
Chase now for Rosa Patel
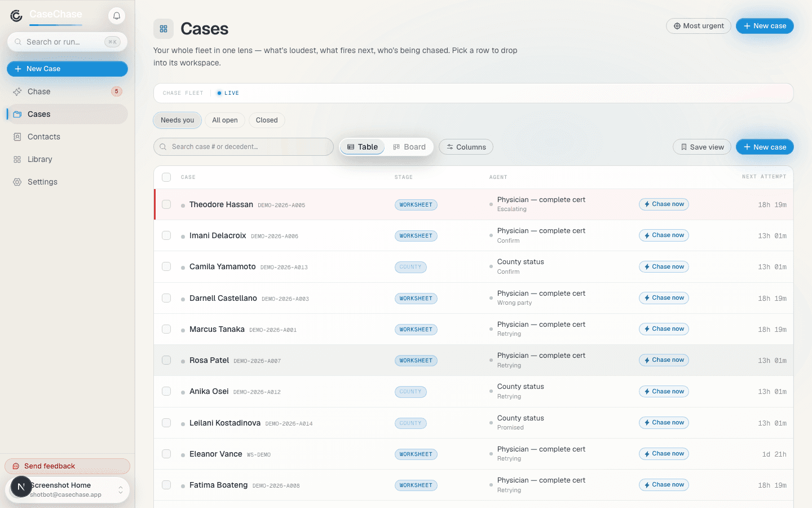[664, 360]
